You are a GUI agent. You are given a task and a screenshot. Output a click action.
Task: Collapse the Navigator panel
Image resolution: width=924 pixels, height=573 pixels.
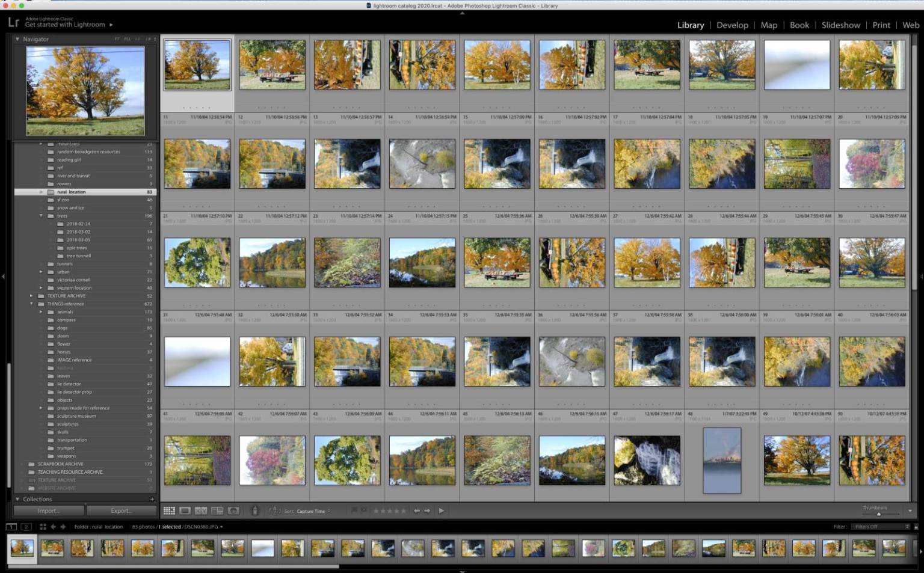click(x=17, y=39)
